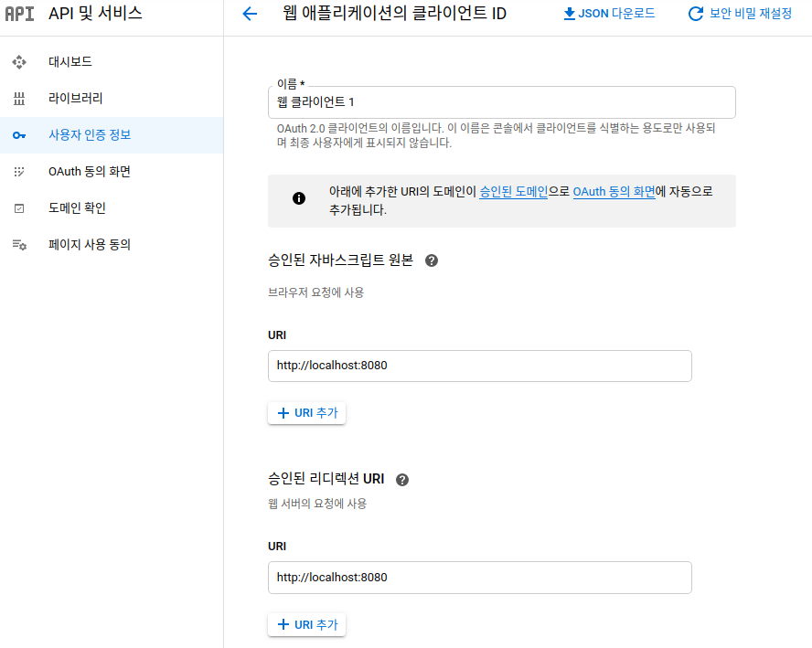Click the OAuth consent screen icon
The image size is (812, 648).
(19, 172)
